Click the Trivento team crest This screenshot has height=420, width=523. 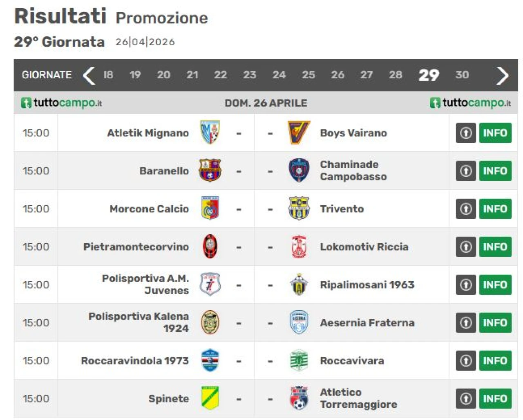(x=299, y=209)
